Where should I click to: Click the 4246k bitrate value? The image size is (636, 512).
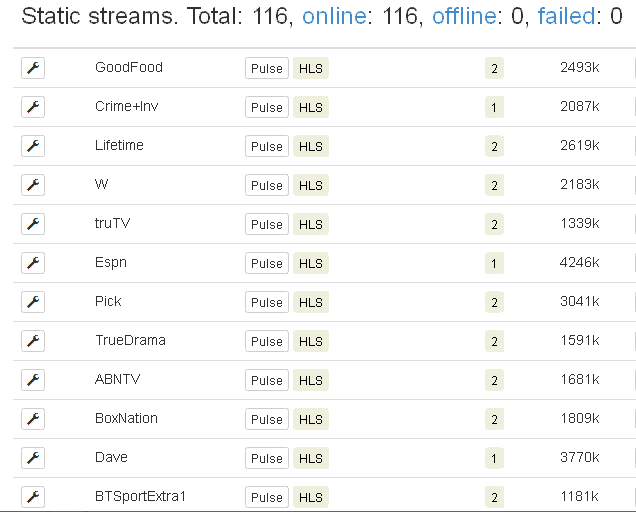coord(580,262)
